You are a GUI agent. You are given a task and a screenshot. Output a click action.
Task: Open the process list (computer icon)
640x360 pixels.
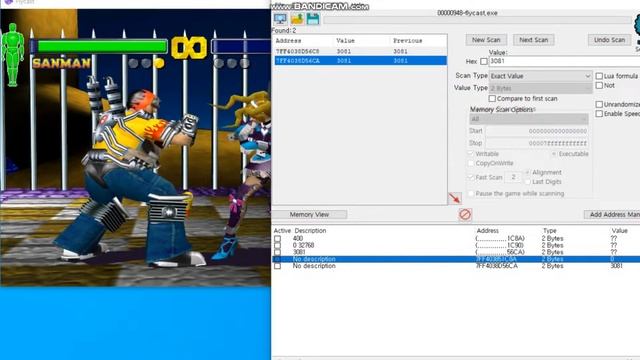tap(280, 19)
